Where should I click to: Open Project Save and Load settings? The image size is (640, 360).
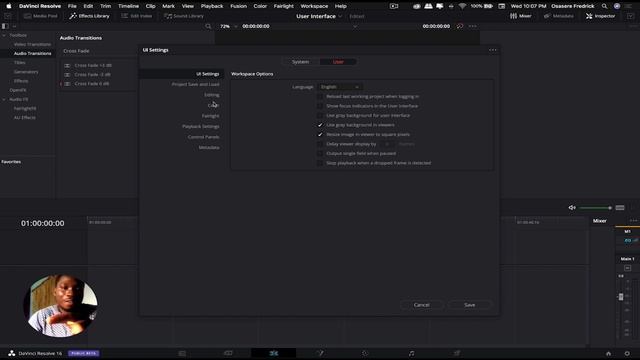[195, 84]
